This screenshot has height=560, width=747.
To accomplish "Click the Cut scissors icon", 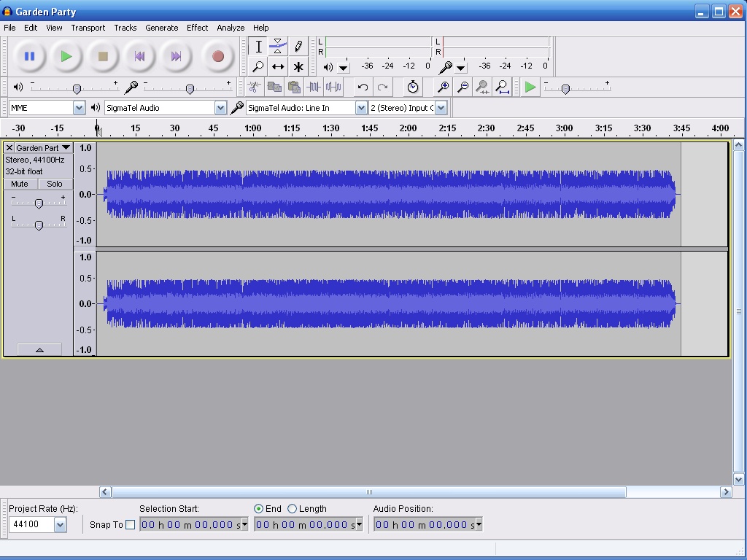I will point(254,87).
